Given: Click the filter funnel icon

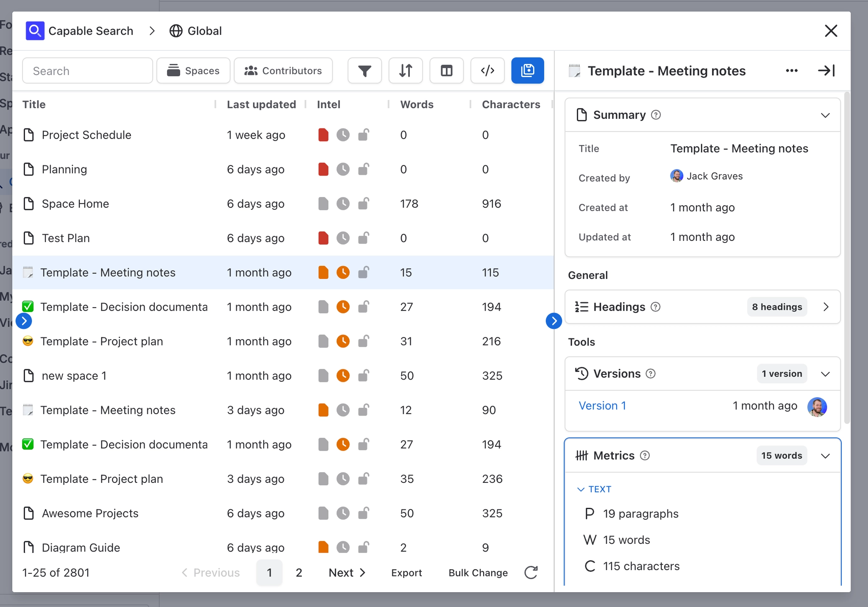Looking at the screenshot, I should (364, 71).
